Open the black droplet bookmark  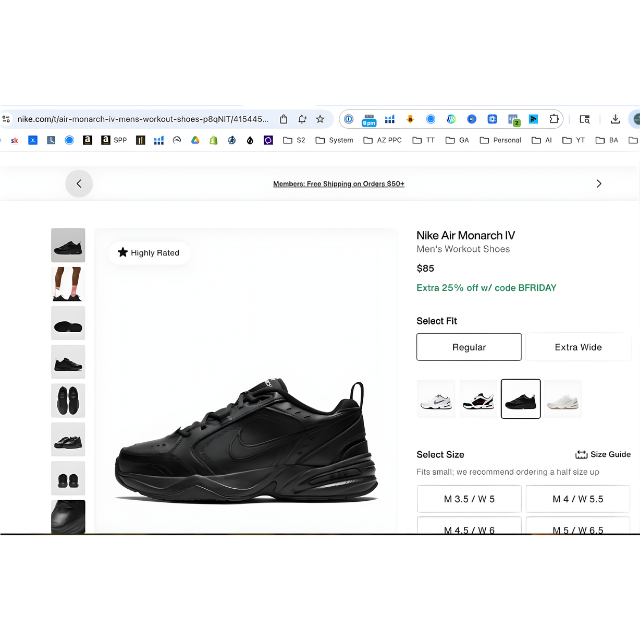pyautogui.click(x=250, y=140)
